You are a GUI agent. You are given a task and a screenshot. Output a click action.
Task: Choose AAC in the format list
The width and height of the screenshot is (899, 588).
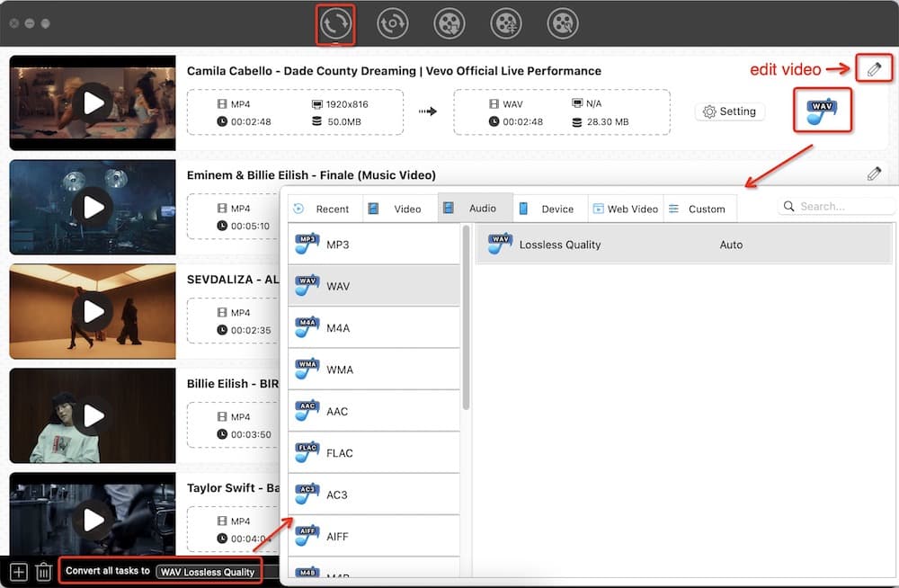pos(374,411)
